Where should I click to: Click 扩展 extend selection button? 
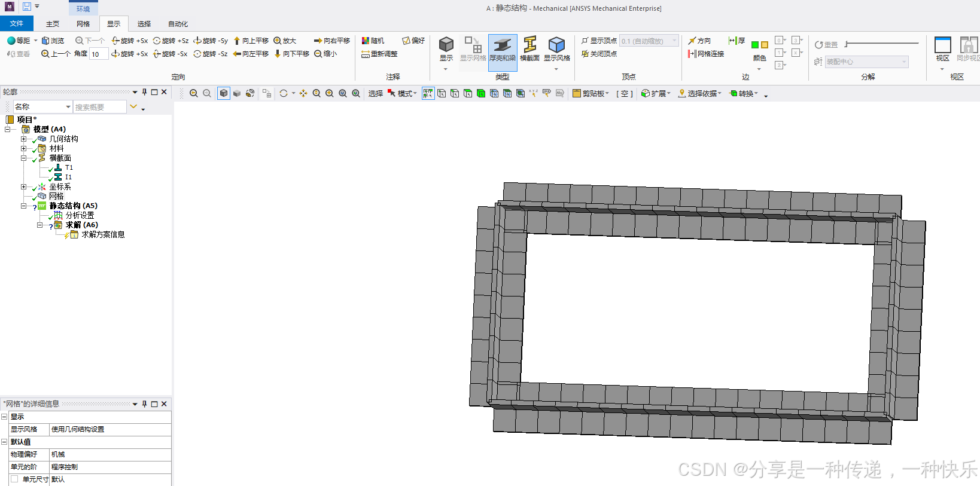tap(656, 93)
